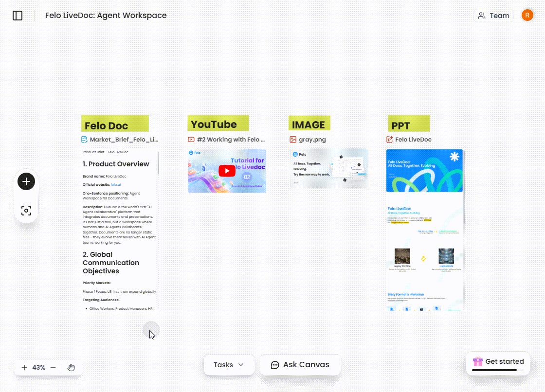Select the hand pan tool
545x392 pixels.
point(71,368)
